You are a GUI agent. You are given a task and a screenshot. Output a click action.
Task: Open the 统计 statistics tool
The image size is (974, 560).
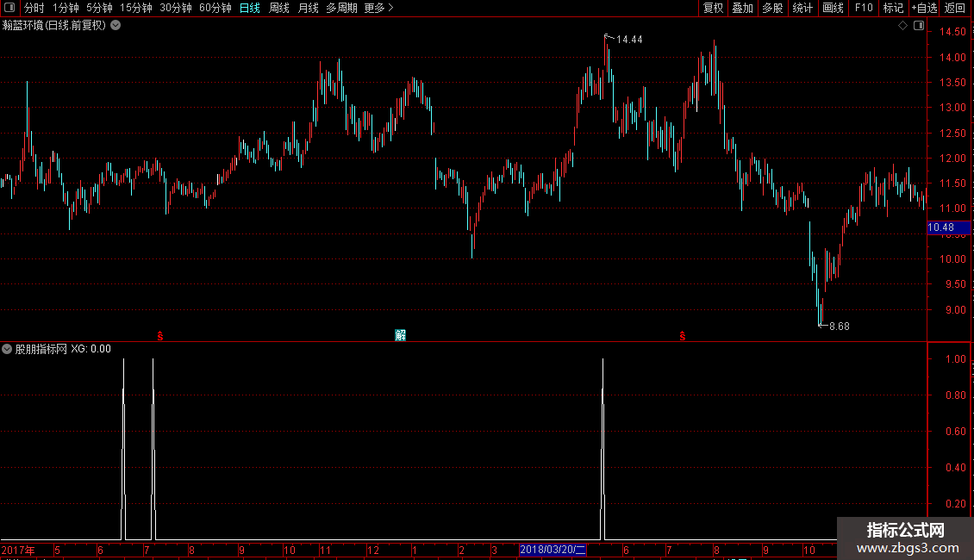point(802,8)
